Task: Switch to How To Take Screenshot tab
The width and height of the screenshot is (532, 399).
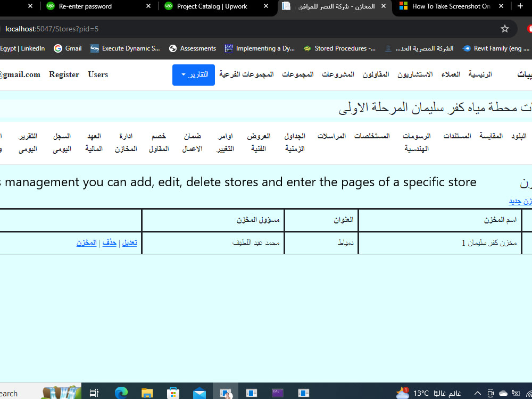Action: 451,6
